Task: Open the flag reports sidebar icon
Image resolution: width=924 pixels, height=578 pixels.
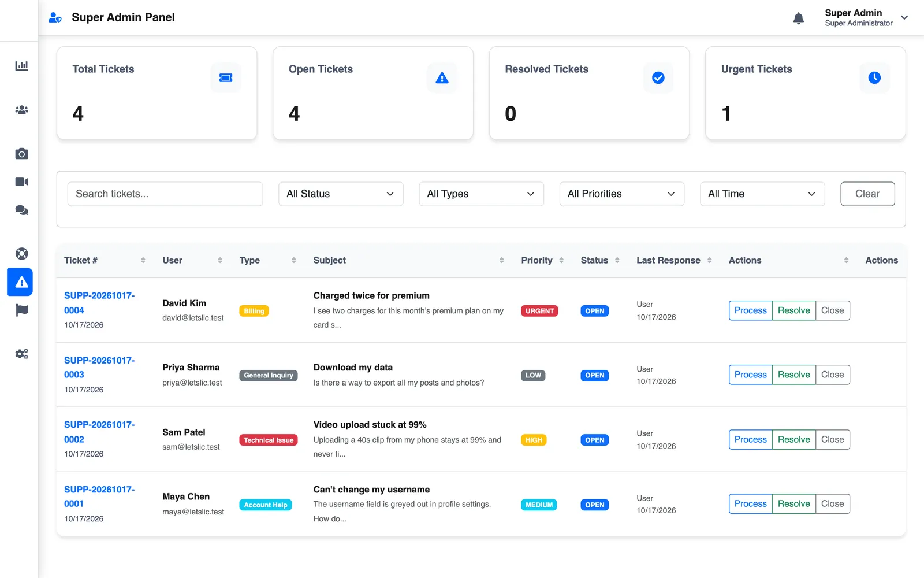Action: (x=21, y=310)
